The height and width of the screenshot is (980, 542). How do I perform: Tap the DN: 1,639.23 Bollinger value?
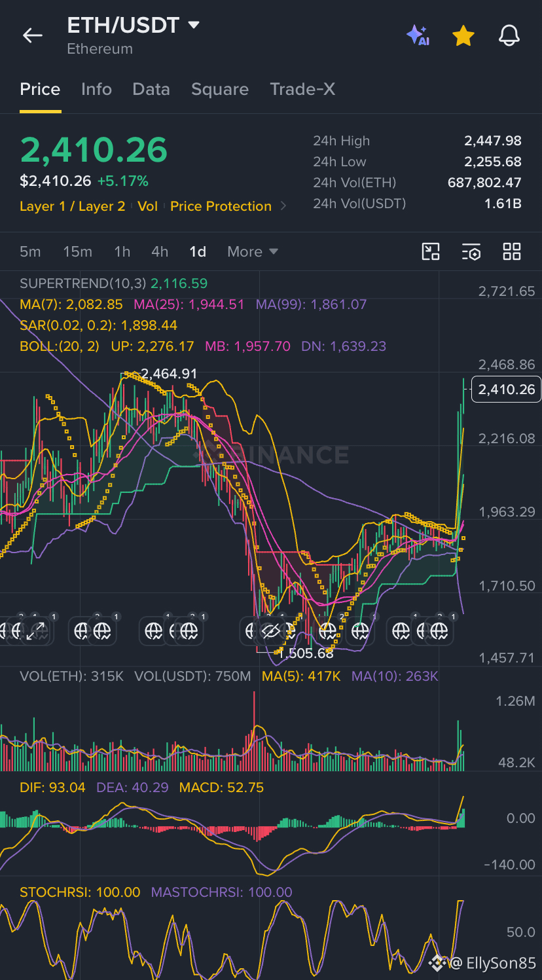pos(344,346)
